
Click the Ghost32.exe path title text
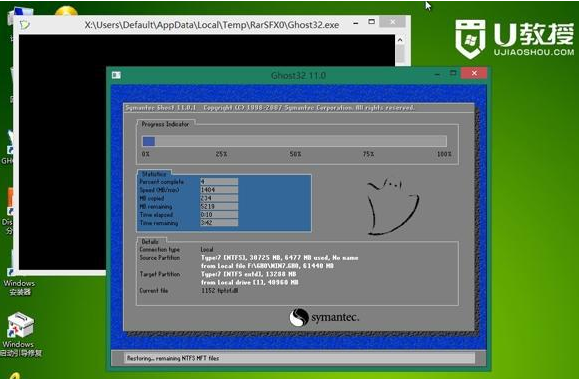212,25
